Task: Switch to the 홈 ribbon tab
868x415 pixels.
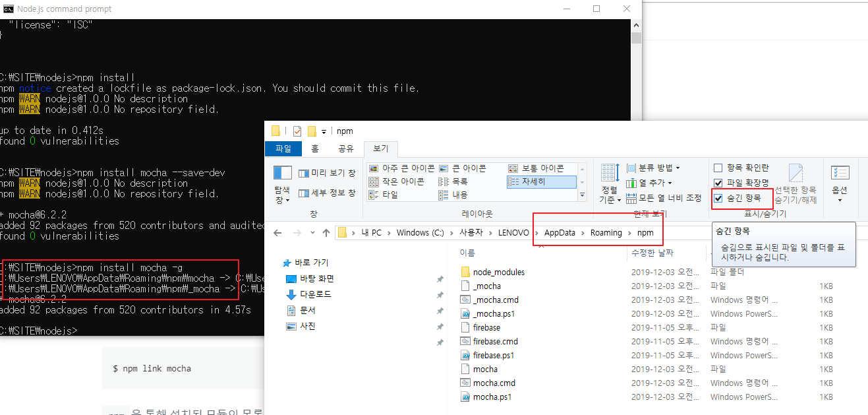Action: (x=315, y=149)
